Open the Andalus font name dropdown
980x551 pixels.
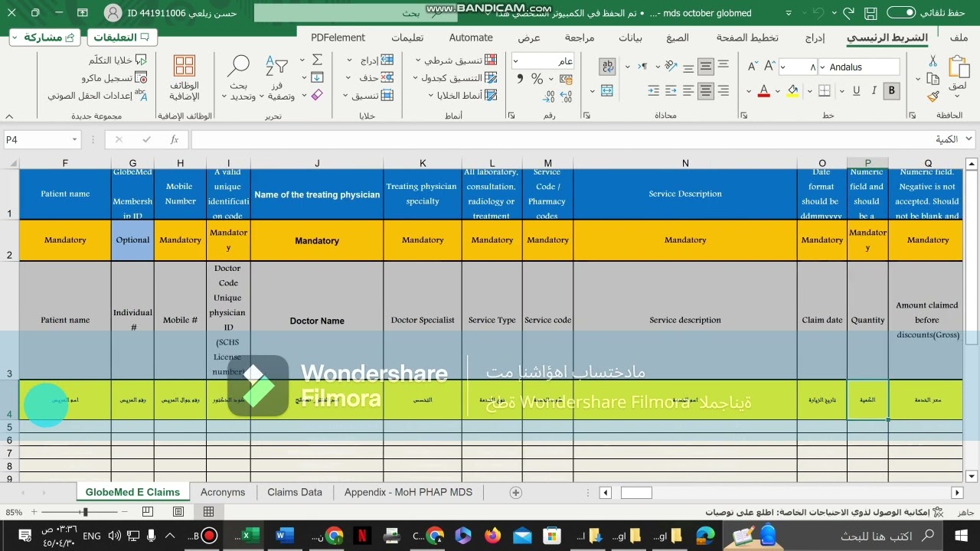pos(823,67)
